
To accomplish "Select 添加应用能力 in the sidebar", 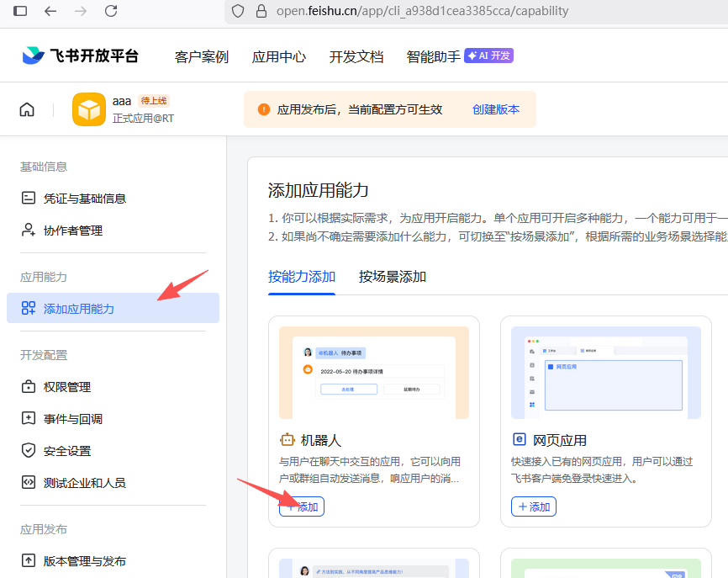I will (78, 309).
